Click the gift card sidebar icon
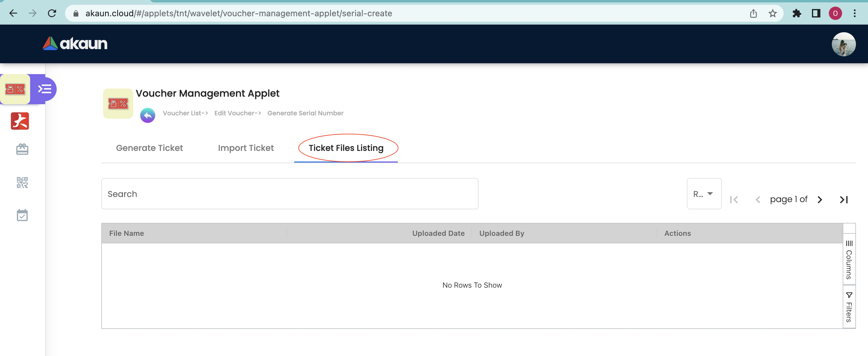This screenshot has height=356, width=868. click(22, 149)
